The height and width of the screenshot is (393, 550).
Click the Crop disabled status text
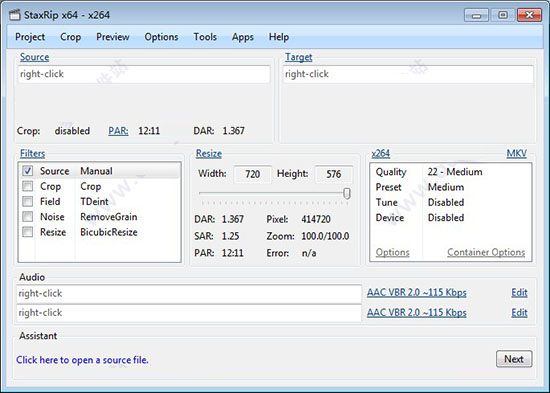point(72,131)
